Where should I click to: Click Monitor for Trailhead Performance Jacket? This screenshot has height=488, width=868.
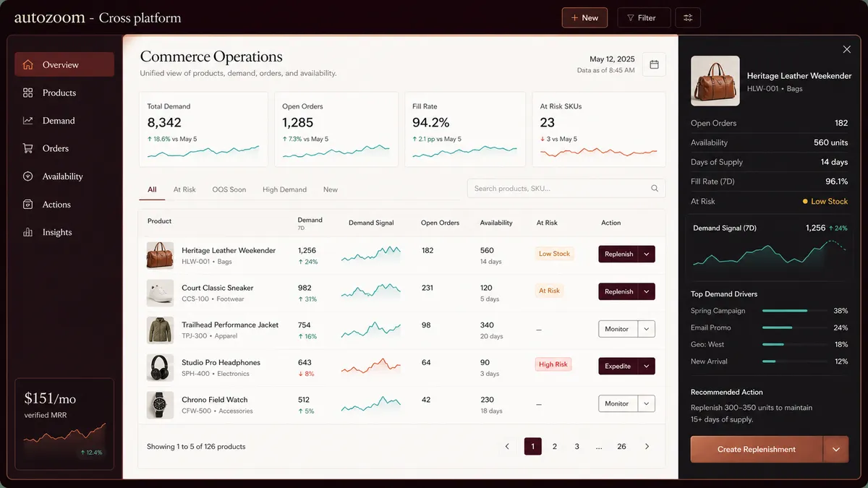point(618,329)
